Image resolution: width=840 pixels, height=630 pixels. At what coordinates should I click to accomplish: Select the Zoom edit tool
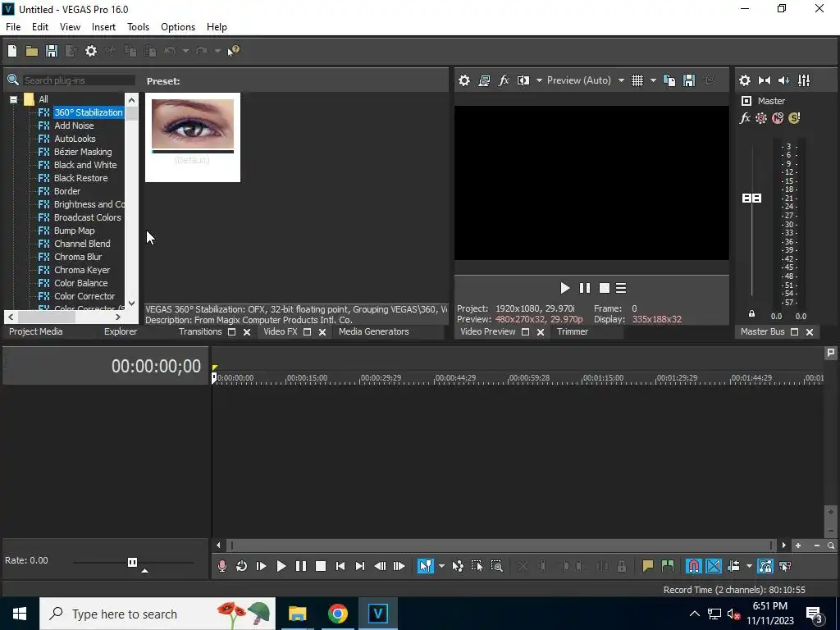496,566
